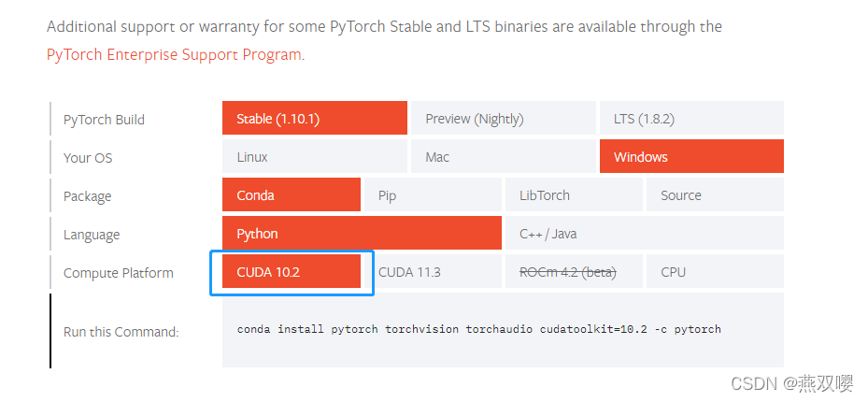868x402 pixels.
Task: Click the Compute Platform row label
Action: (118, 273)
